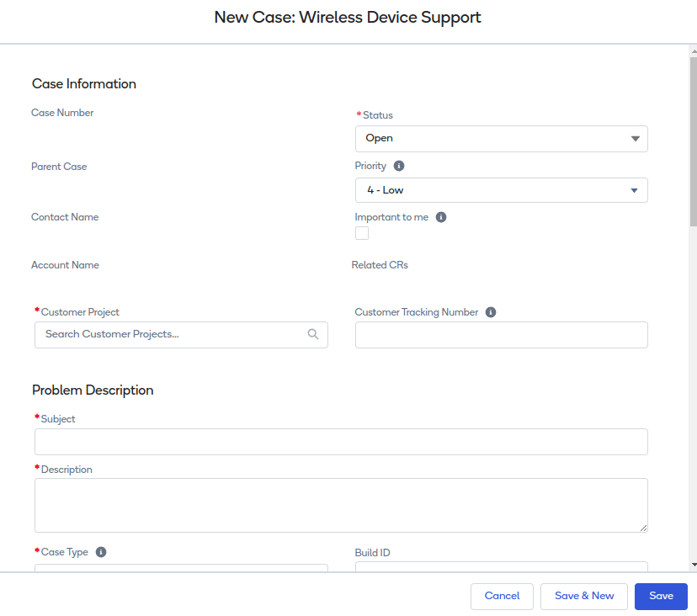Click the Case Number label
The image size is (697, 616).
tap(62, 113)
